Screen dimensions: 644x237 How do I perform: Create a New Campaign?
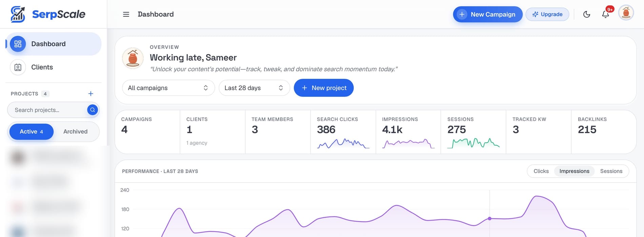coord(487,14)
